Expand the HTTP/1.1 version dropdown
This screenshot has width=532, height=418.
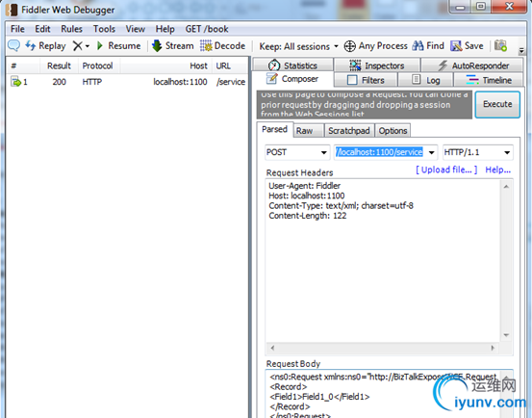coord(507,152)
